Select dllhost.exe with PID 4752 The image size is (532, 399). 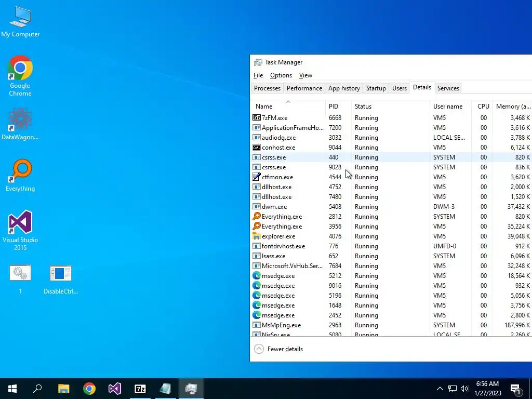392,187
